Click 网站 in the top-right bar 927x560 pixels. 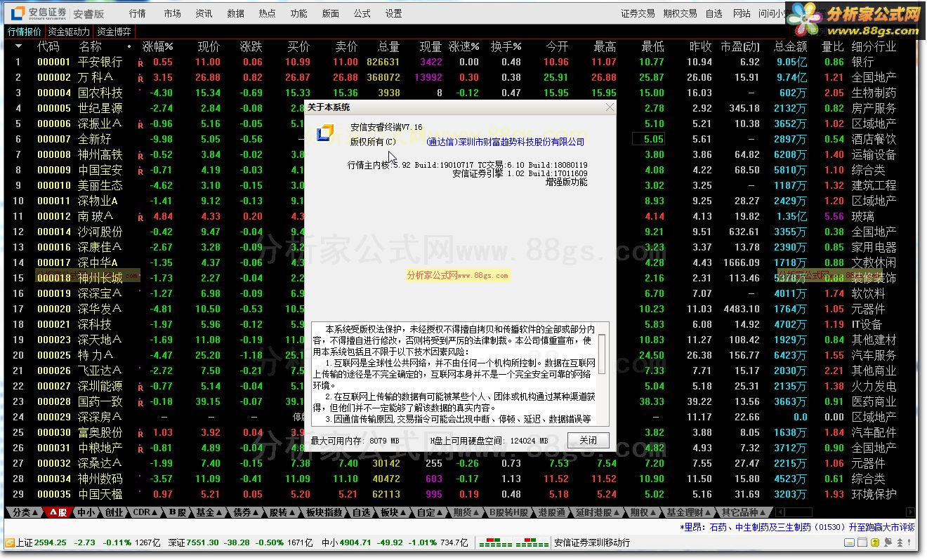742,13
